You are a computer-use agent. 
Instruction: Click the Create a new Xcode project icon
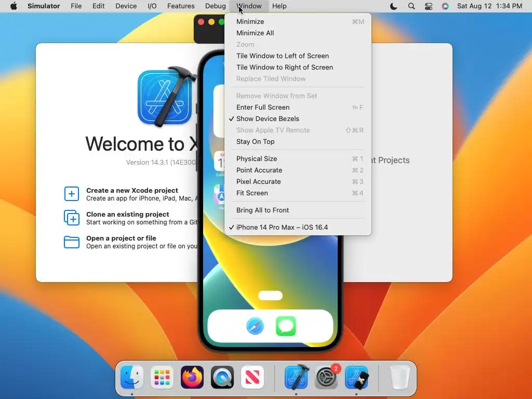72,194
